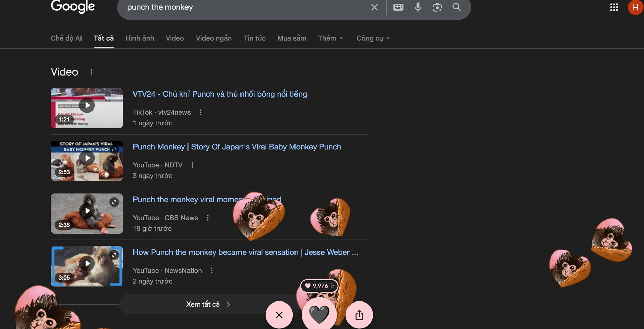Open search by image camera icon
The image size is (644, 329).
(437, 7)
